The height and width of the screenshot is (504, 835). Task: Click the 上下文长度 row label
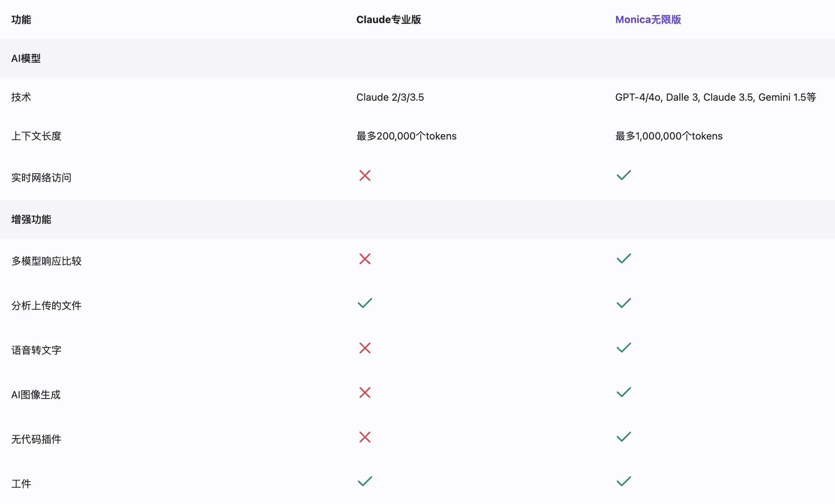coord(36,136)
